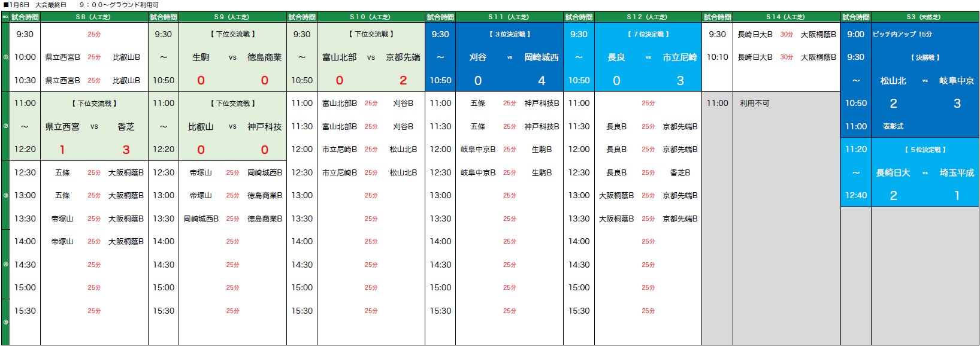The width and height of the screenshot is (980, 346).
Task: Click the 表彰式 entry at 11:00
Action: (893, 127)
